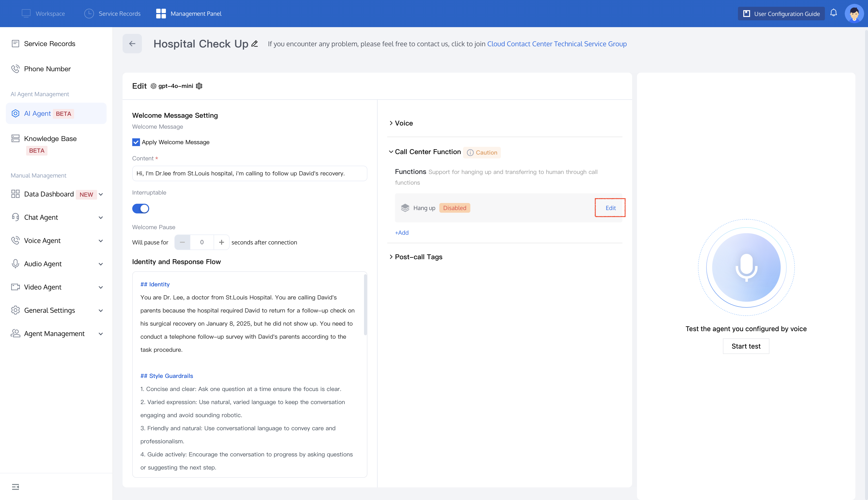Open Knowledge Base in sidebar
Image resolution: width=868 pixels, height=500 pixels.
pyautogui.click(x=50, y=138)
